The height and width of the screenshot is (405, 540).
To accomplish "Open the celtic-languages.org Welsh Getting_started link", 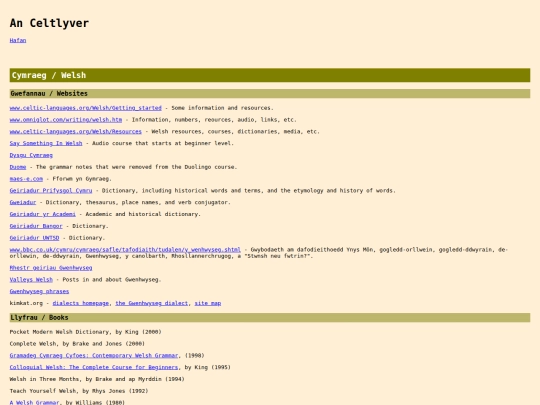I will [85, 108].
